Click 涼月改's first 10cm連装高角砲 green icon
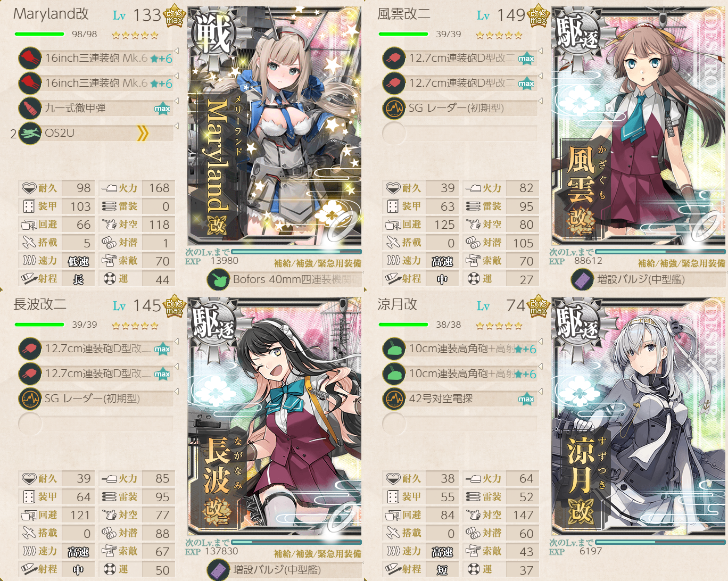Viewport: 728px width, 581px height. [x=394, y=349]
